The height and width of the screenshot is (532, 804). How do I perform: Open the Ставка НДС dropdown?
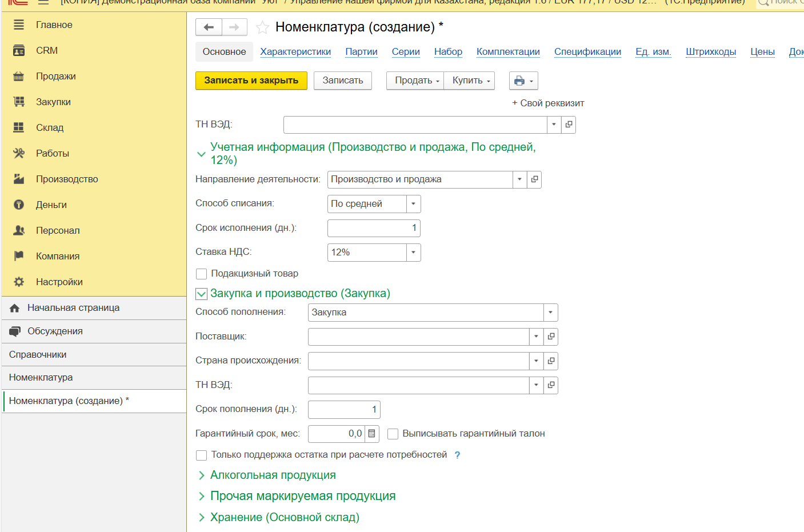[x=413, y=253]
